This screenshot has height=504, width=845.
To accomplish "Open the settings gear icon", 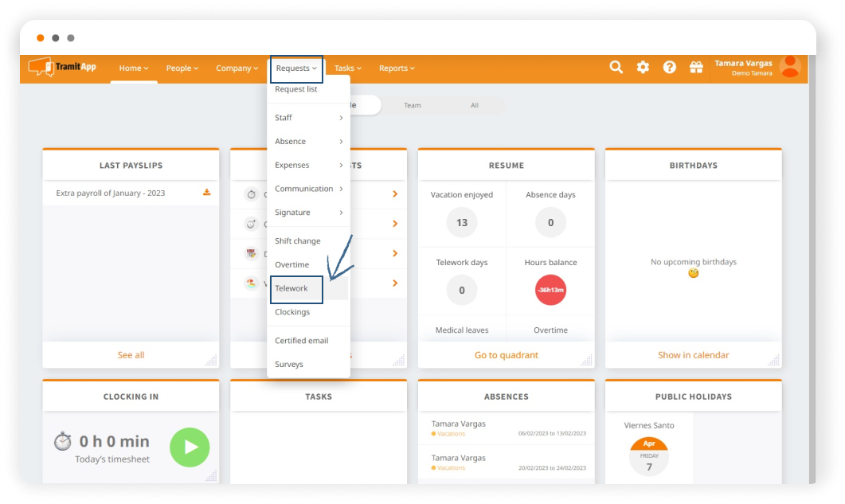I will coord(643,68).
